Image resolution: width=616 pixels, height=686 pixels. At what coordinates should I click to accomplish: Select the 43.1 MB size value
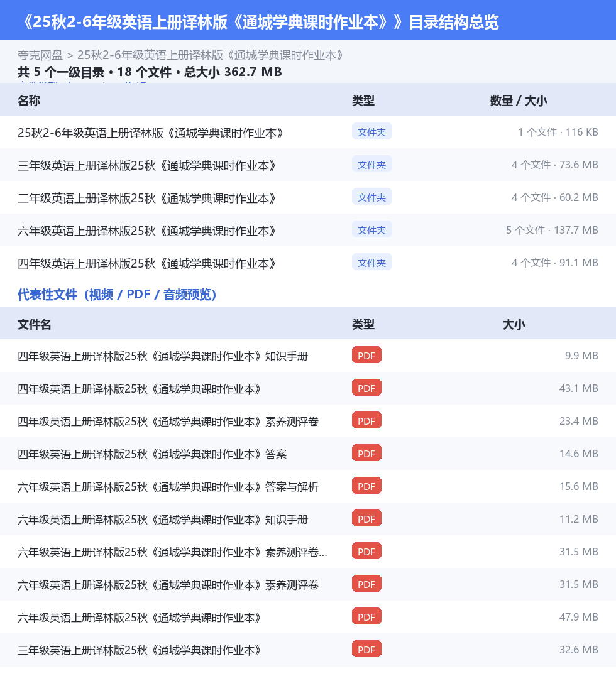click(x=579, y=388)
